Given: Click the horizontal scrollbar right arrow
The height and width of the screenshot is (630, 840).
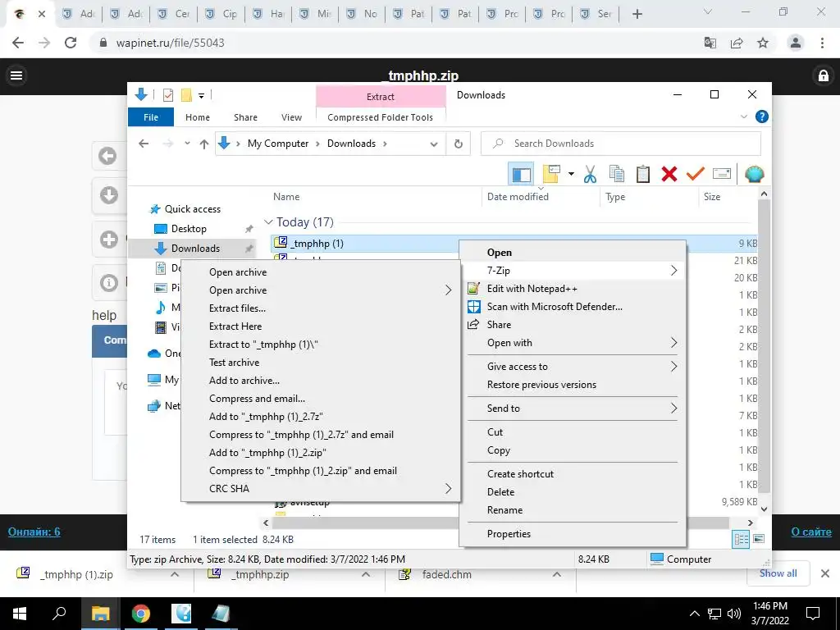Looking at the screenshot, I should pyautogui.click(x=750, y=523).
